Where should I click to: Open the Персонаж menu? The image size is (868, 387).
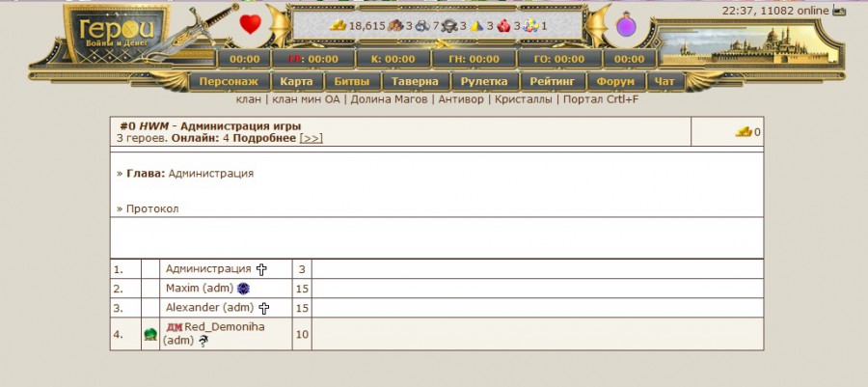tap(229, 82)
